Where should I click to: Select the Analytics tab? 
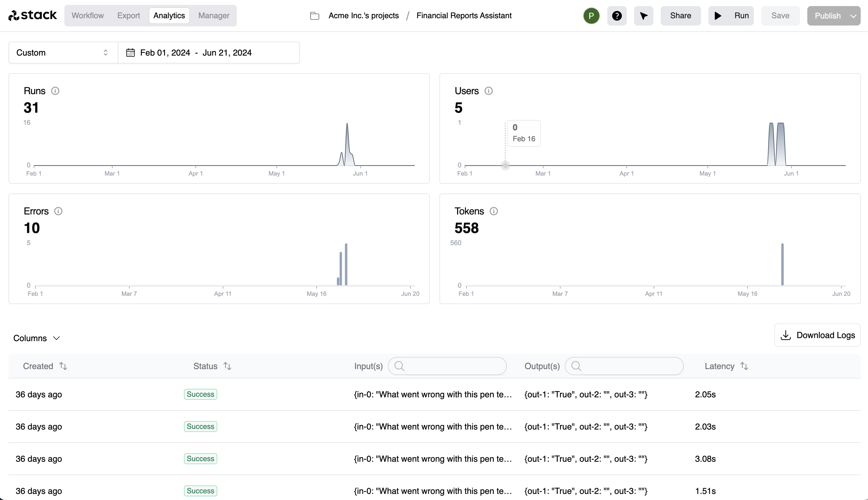pyautogui.click(x=169, y=15)
